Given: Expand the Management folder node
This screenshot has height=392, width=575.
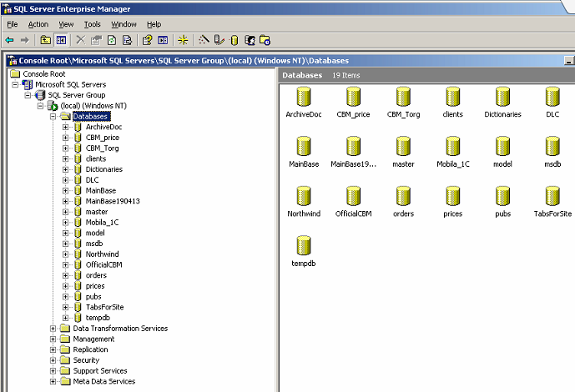Looking at the screenshot, I should click(53, 339).
